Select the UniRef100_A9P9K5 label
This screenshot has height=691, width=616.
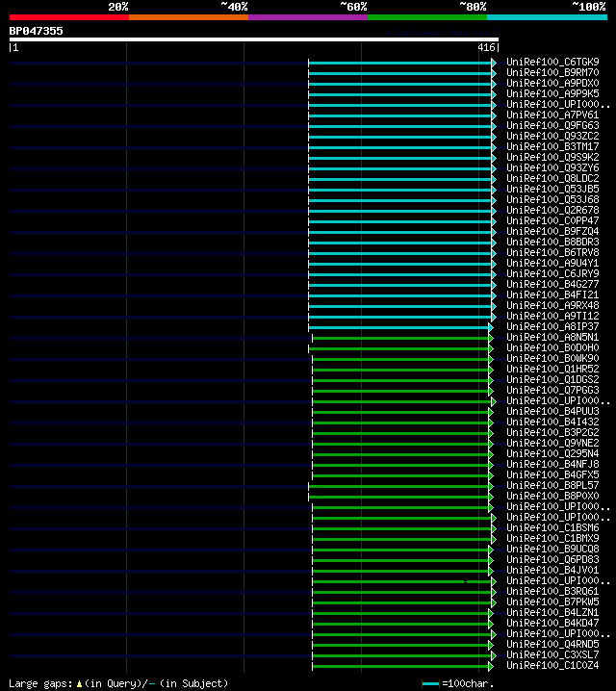552,94
